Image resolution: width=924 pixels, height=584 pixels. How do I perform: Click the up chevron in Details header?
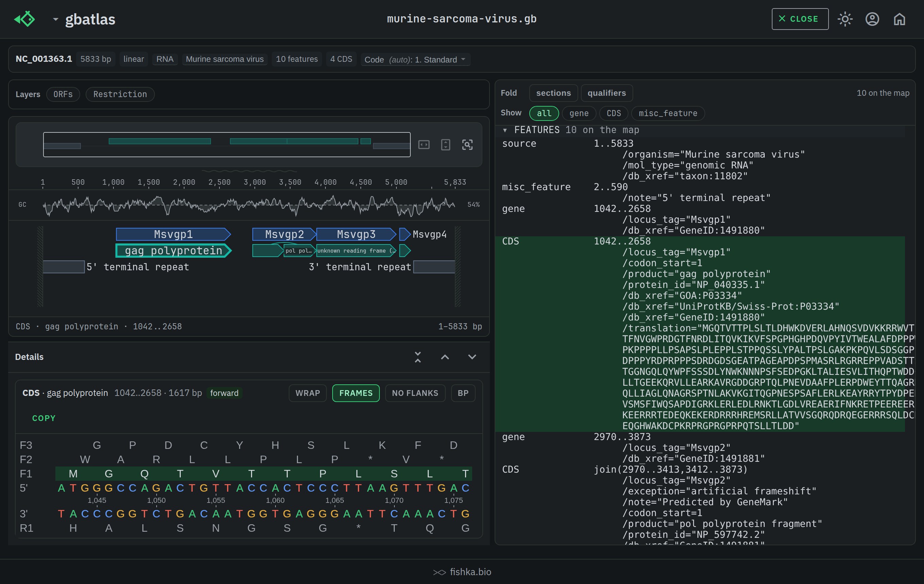tap(445, 357)
